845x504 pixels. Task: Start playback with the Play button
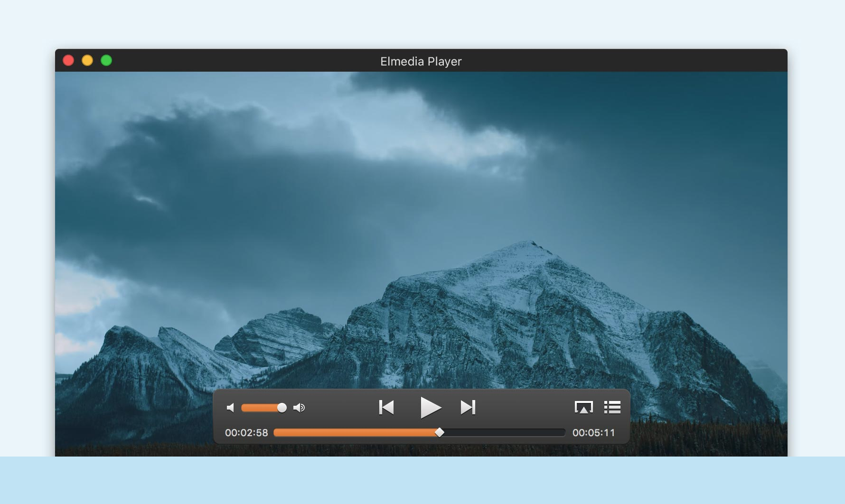click(431, 407)
